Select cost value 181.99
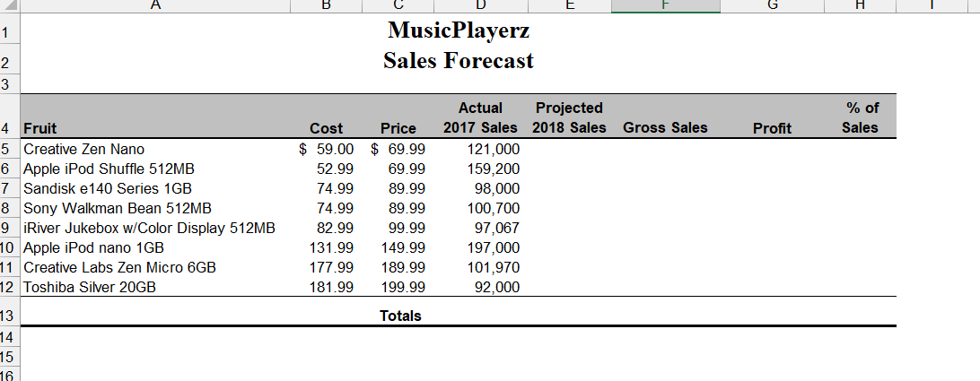The height and width of the screenshot is (381, 980). 327,287
